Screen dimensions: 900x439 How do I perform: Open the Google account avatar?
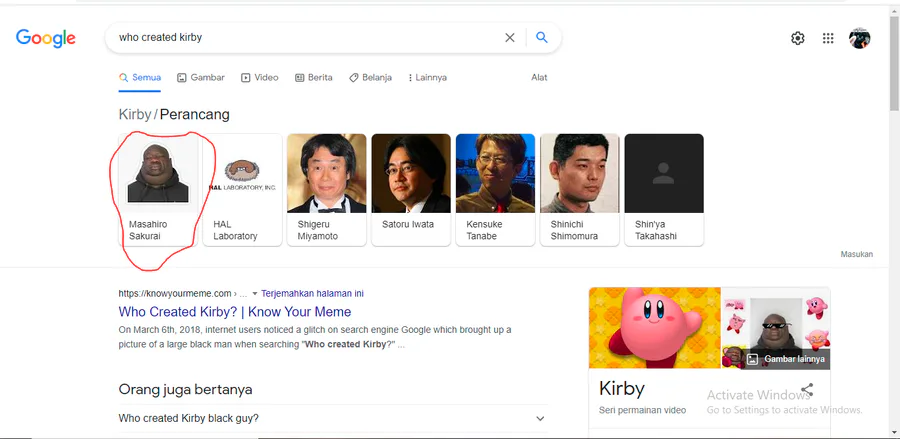859,38
